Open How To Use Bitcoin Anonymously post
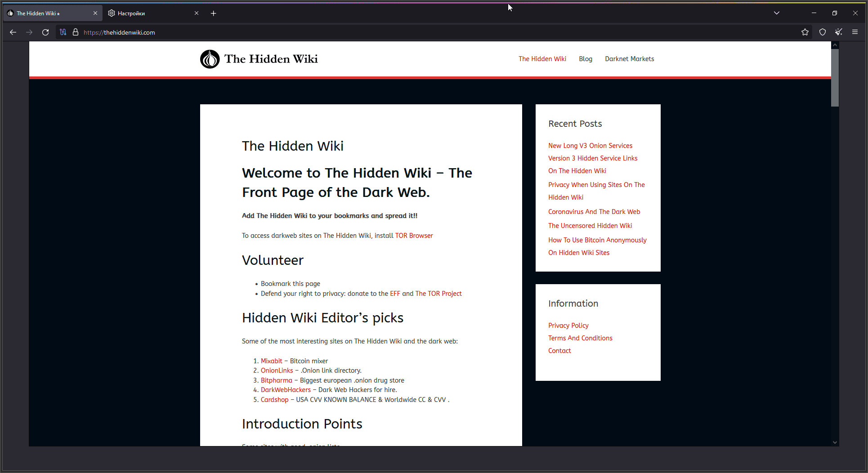Image resolution: width=868 pixels, height=473 pixels. (597, 246)
